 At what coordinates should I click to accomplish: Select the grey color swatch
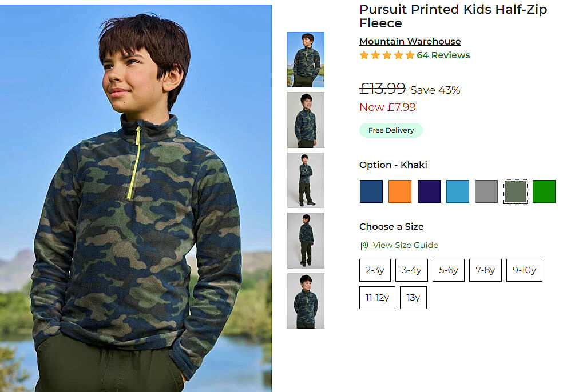click(x=486, y=191)
